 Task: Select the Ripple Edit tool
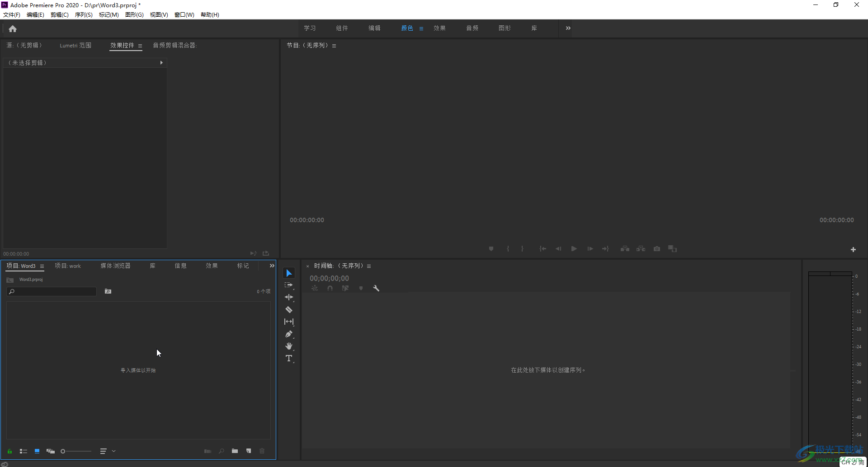(x=289, y=297)
